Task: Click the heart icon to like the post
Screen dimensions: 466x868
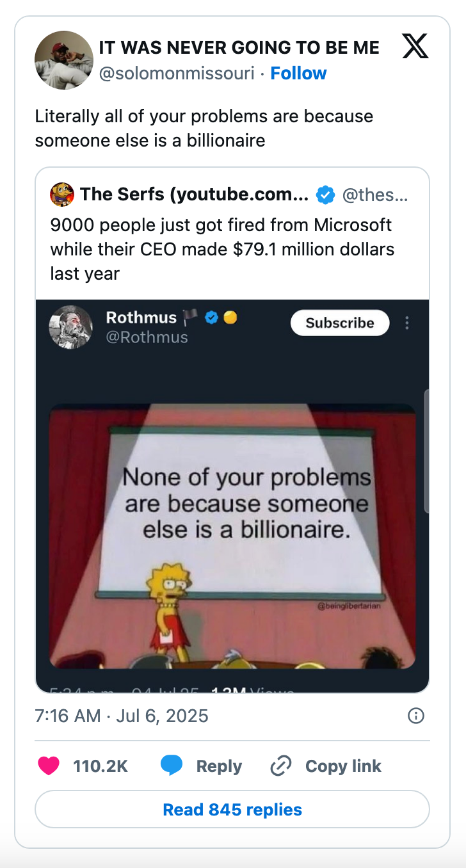Action: coord(50,766)
